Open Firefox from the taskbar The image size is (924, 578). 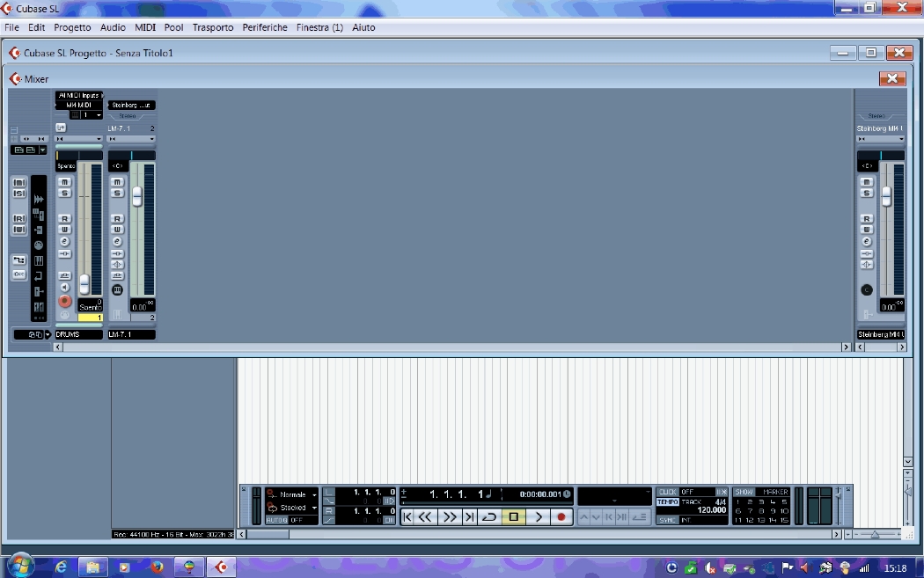(x=157, y=567)
